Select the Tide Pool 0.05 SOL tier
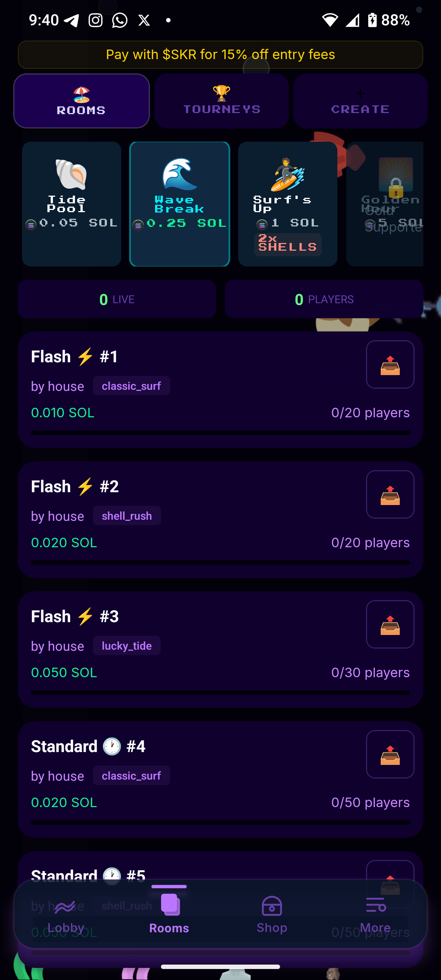The width and height of the screenshot is (441, 980). pyautogui.click(x=72, y=204)
